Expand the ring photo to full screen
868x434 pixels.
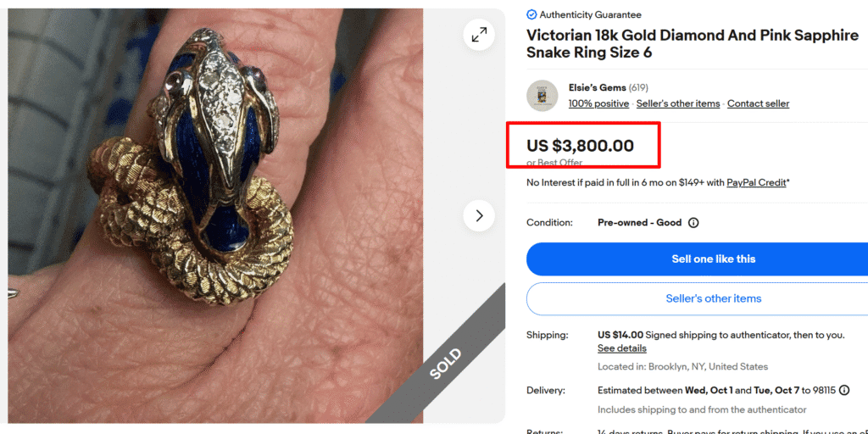click(479, 35)
